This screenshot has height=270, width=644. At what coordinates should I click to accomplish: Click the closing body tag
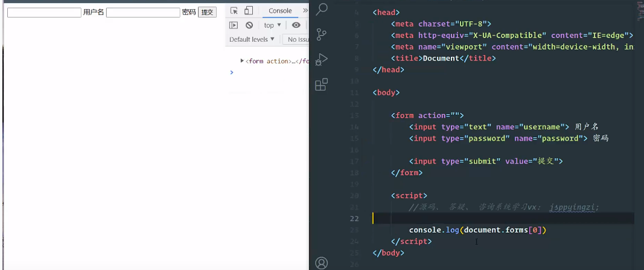[x=389, y=252]
